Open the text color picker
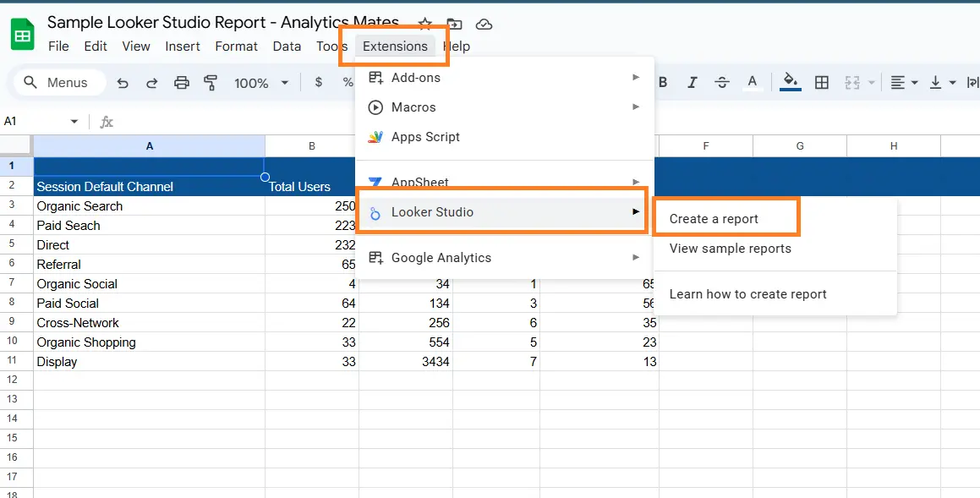The width and height of the screenshot is (980, 498). coord(752,83)
